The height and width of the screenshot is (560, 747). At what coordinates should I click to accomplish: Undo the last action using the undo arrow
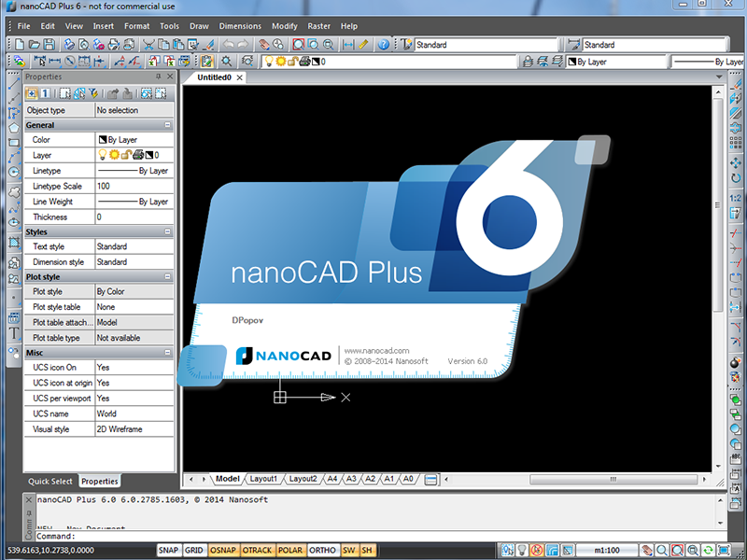[x=229, y=45]
